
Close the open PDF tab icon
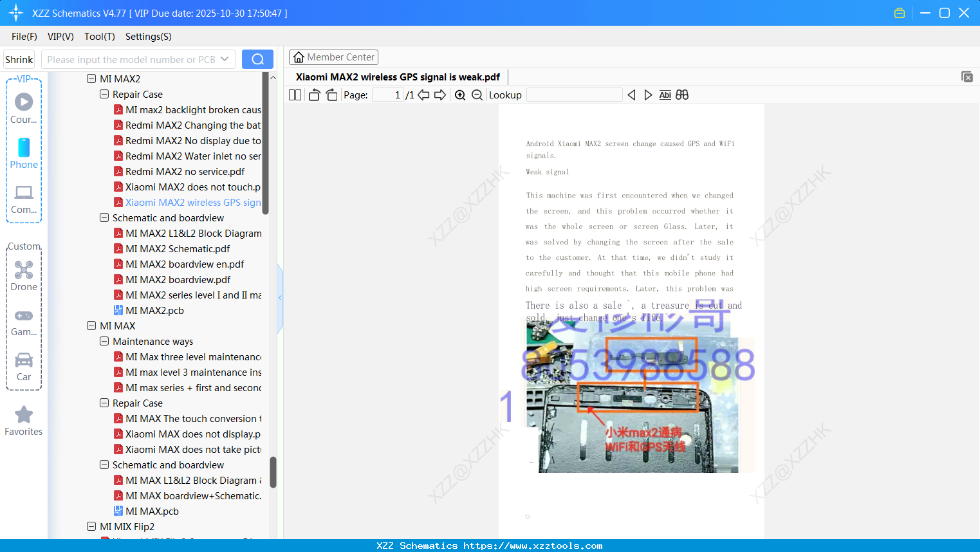tap(967, 77)
